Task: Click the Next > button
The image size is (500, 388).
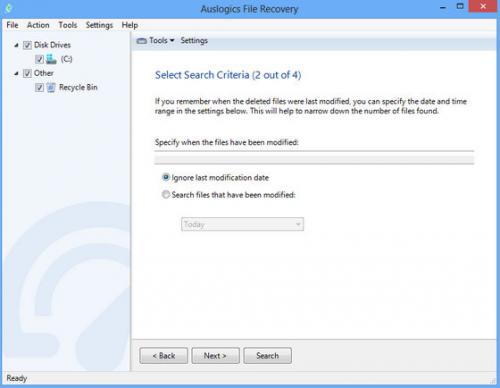Action: click(215, 356)
